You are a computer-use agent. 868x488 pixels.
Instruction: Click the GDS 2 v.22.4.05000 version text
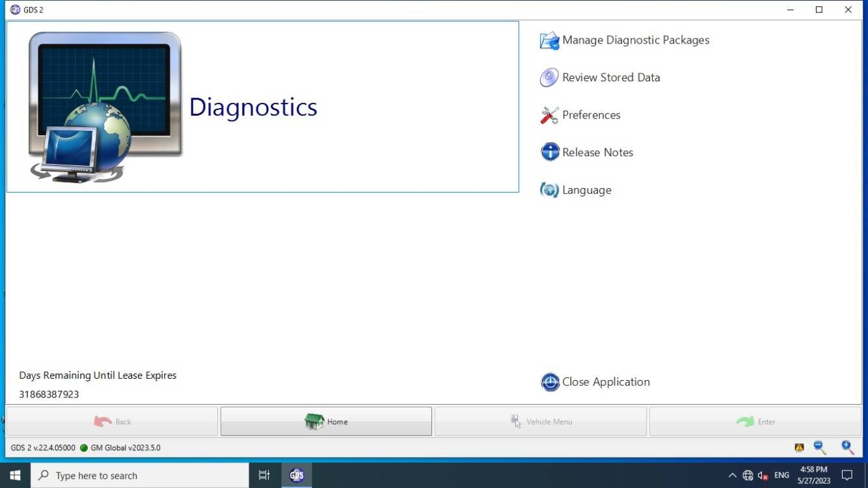click(x=43, y=448)
